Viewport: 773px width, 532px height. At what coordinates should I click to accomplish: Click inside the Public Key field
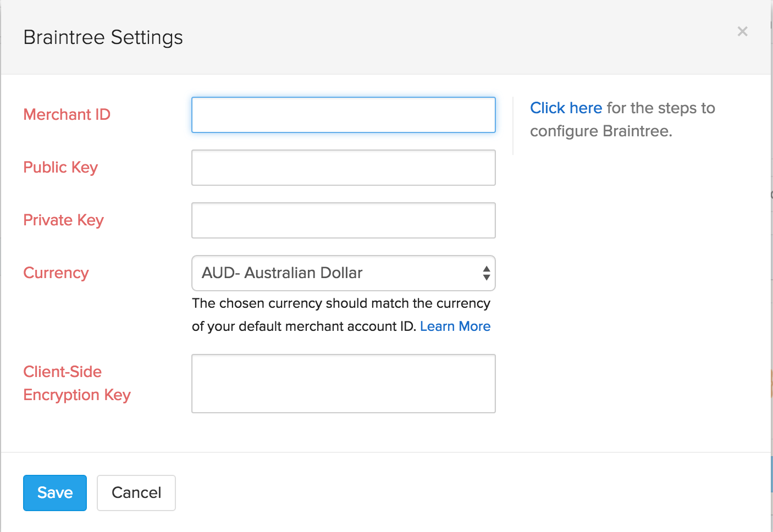[343, 168]
